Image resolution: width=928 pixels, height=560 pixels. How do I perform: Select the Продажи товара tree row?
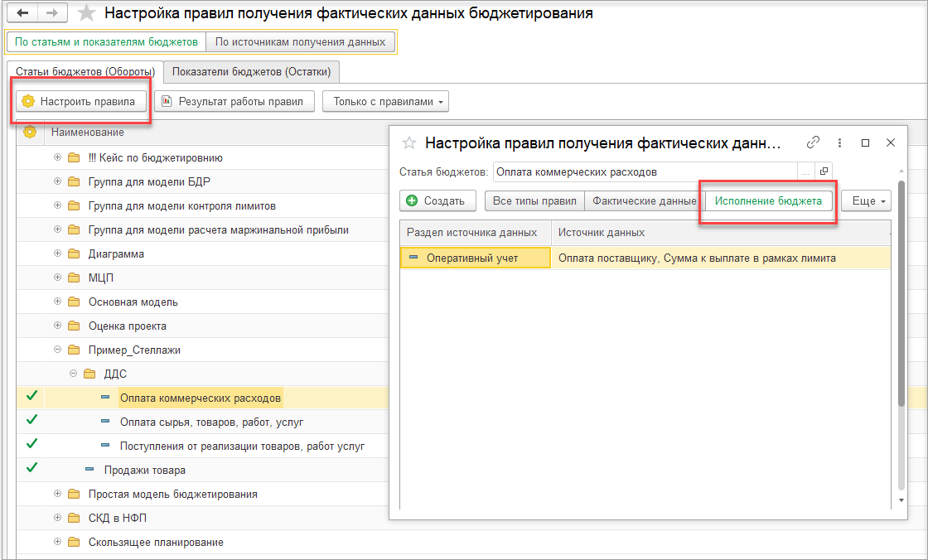[144, 470]
